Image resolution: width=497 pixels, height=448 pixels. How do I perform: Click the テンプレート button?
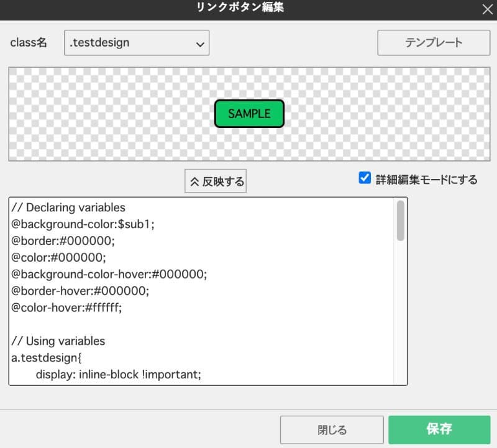pyautogui.click(x=434, y=43)
